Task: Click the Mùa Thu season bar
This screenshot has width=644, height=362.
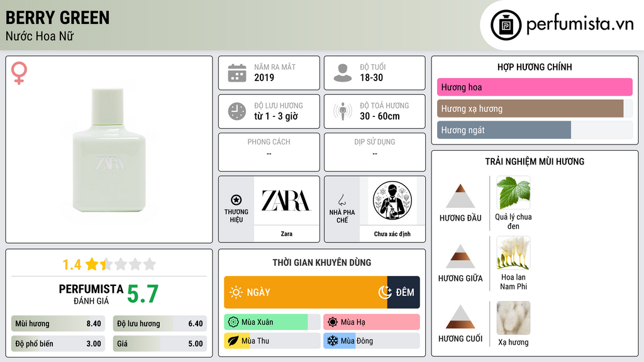Action: [x=272, y=341]
